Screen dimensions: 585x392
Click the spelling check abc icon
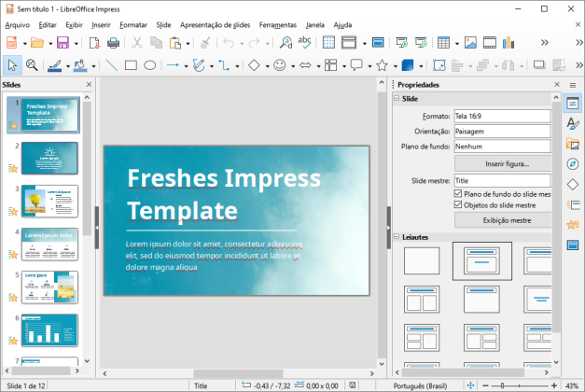click(x=304, y=43)
